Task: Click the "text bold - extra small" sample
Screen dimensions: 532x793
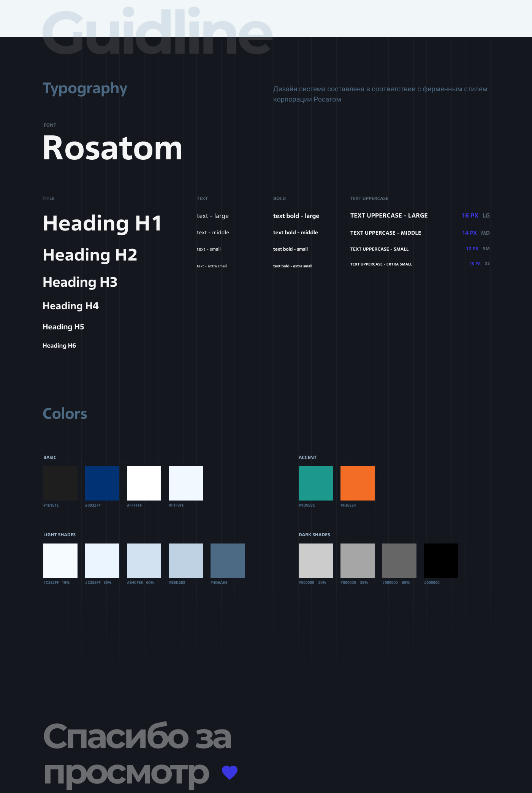Action: [x=293, y=266]
